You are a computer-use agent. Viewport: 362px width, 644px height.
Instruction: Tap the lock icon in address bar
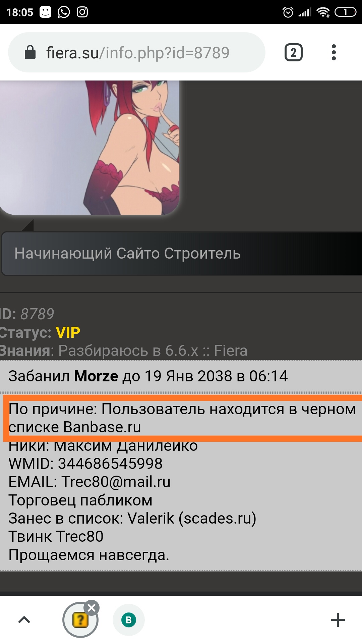point(30,52)
